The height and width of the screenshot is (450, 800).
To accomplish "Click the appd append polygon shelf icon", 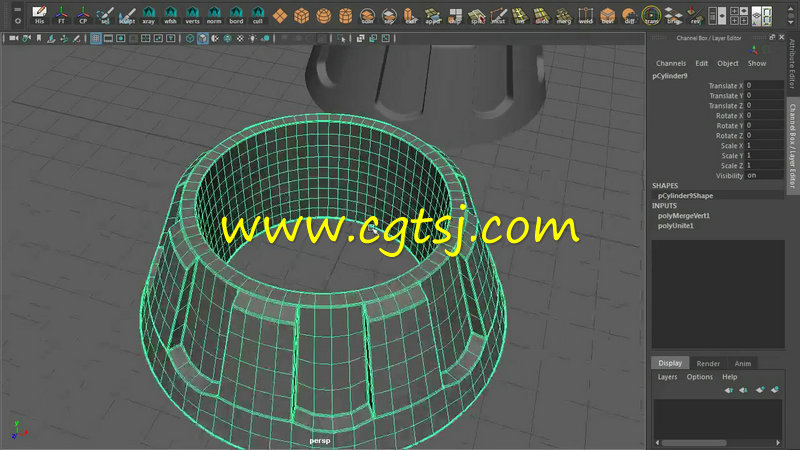I will coord(433,15).
